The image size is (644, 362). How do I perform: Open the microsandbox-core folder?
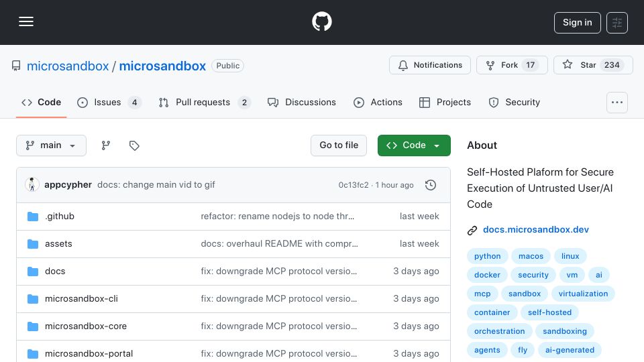(x=86, y=326)
